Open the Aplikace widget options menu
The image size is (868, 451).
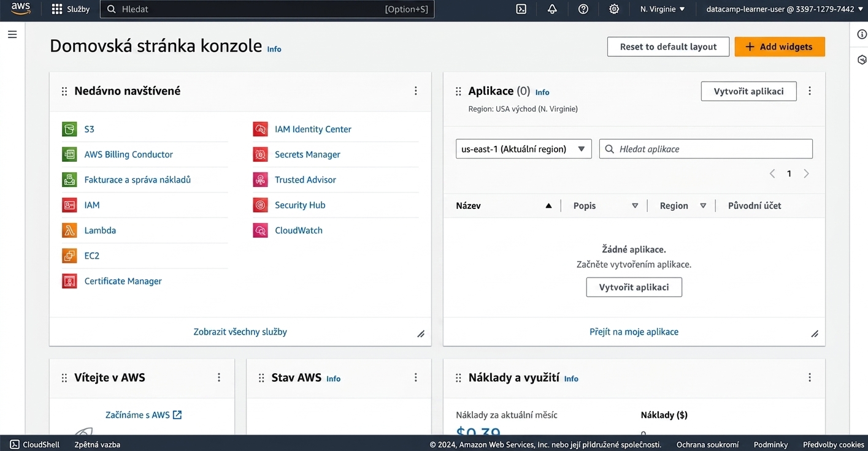[x=810, y=91]
